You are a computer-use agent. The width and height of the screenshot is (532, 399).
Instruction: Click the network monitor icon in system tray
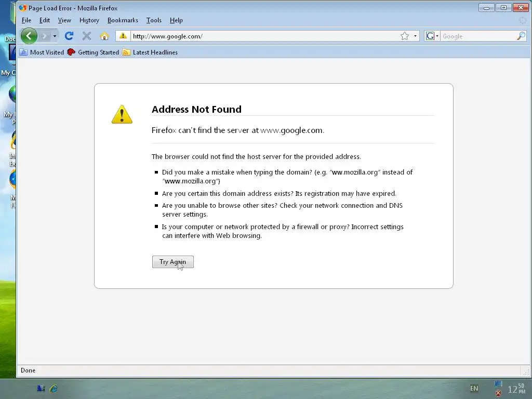coord(498,384)
